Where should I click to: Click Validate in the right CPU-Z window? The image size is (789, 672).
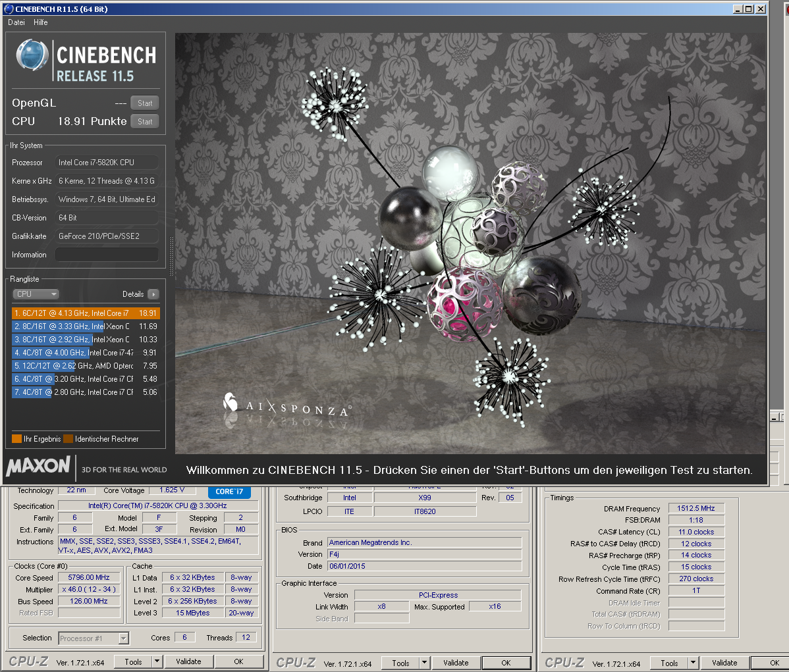pyautogui.click(x=724, y=663)
